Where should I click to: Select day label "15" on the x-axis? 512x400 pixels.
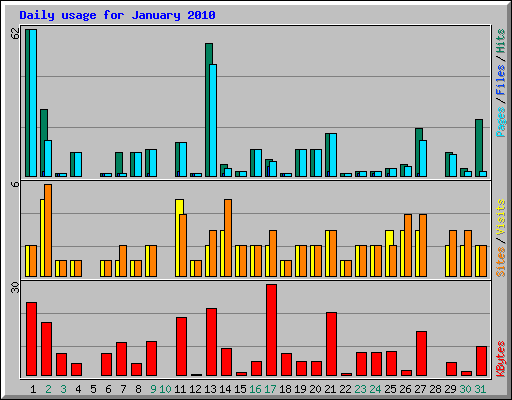(x=240, y=389)
